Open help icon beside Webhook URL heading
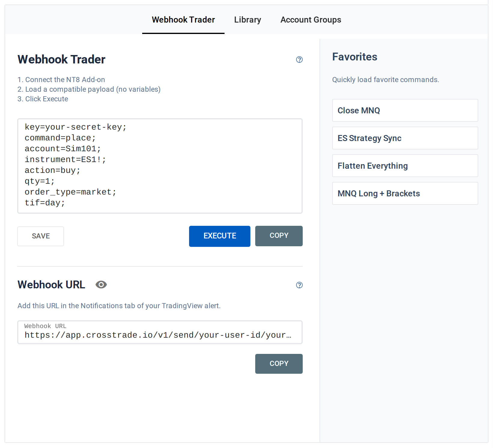The image size is (493, 448). click(299, 285)
